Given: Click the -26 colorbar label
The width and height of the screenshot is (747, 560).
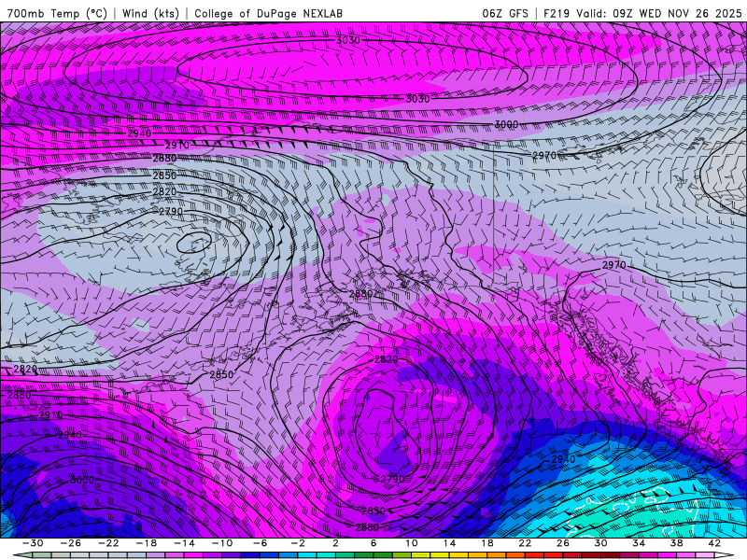Looking at the screenshot, I should 71,543.
